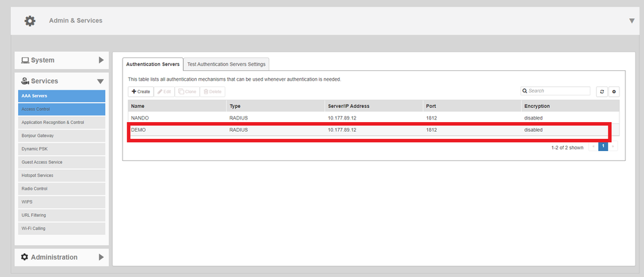The width and height of the screenshot is (644, 277).
Task: Select the Authentication Servers tab
Action: tap(152, 64)
